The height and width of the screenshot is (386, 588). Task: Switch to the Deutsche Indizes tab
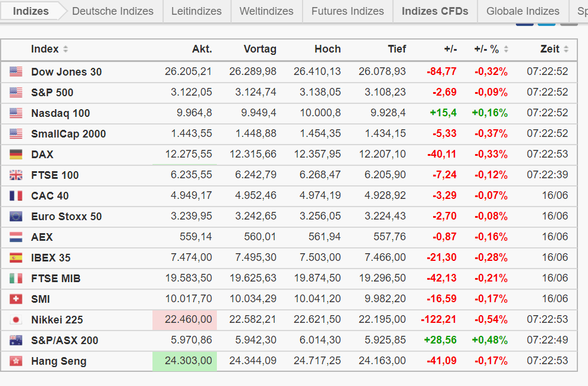click(112, 11)
